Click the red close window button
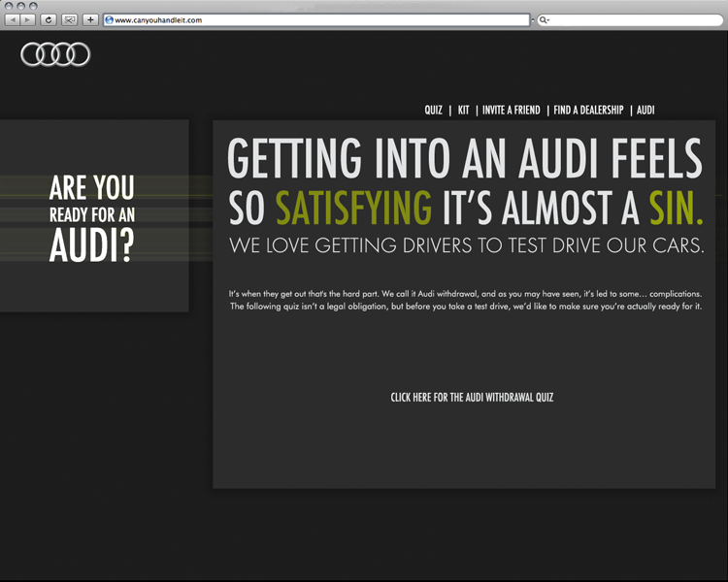This screenshot has width=728, height=582. coord(9,6)
